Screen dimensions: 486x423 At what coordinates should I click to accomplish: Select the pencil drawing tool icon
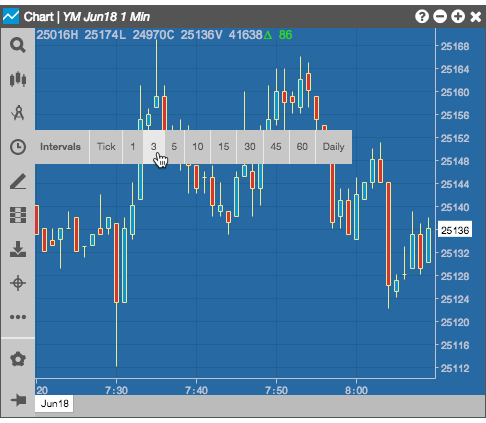[18, 181]
